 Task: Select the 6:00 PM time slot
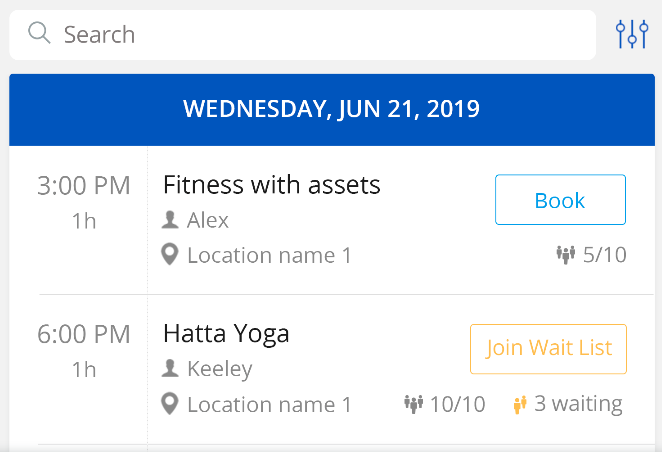click(x=84, y=334)
